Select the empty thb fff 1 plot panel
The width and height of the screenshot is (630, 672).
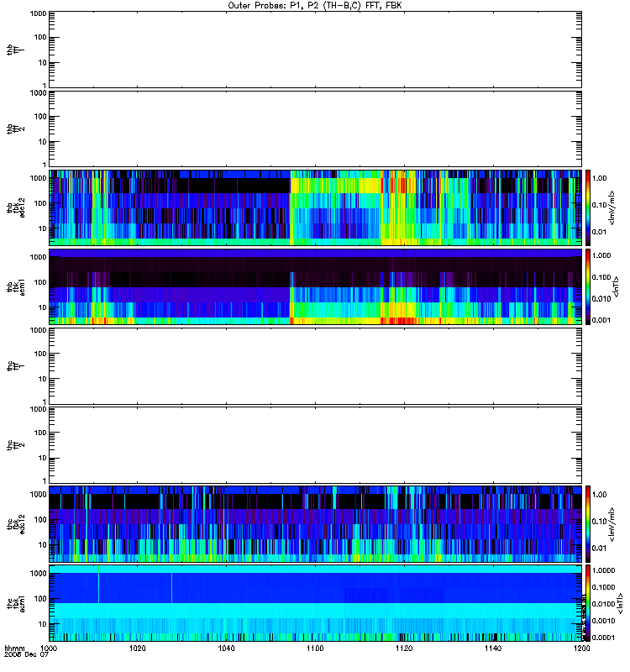pyautogui.click(x=315, y=50)
